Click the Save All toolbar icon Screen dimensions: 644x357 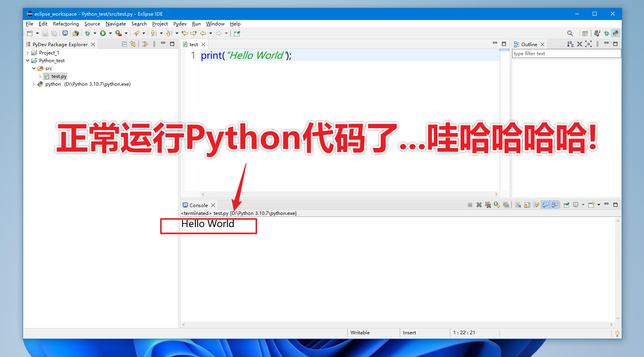tap(54, 34)
